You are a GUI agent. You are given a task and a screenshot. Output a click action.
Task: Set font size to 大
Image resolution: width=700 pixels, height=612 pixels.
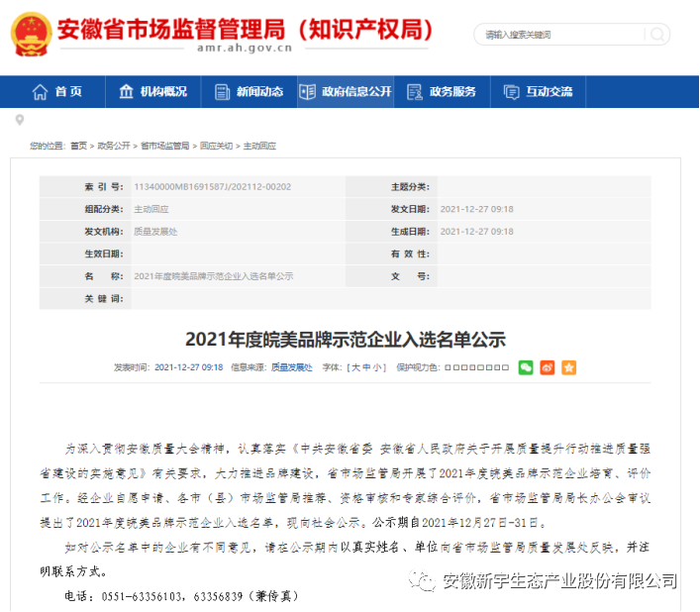pyautogui.click(x=353, y=367)
